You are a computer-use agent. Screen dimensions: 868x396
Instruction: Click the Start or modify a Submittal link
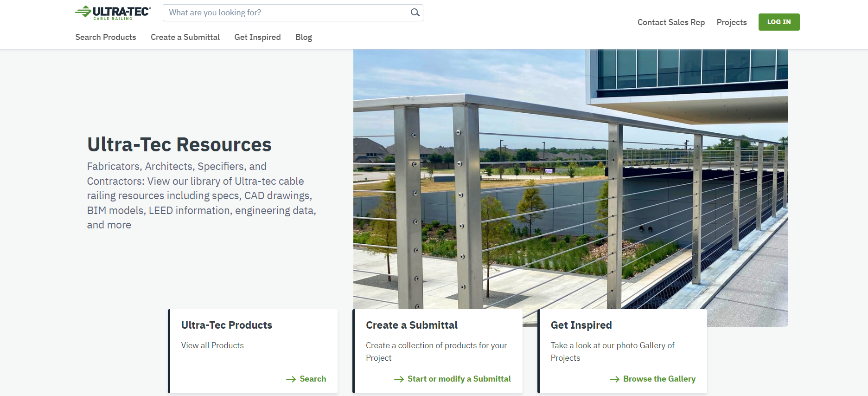(459, 379)
